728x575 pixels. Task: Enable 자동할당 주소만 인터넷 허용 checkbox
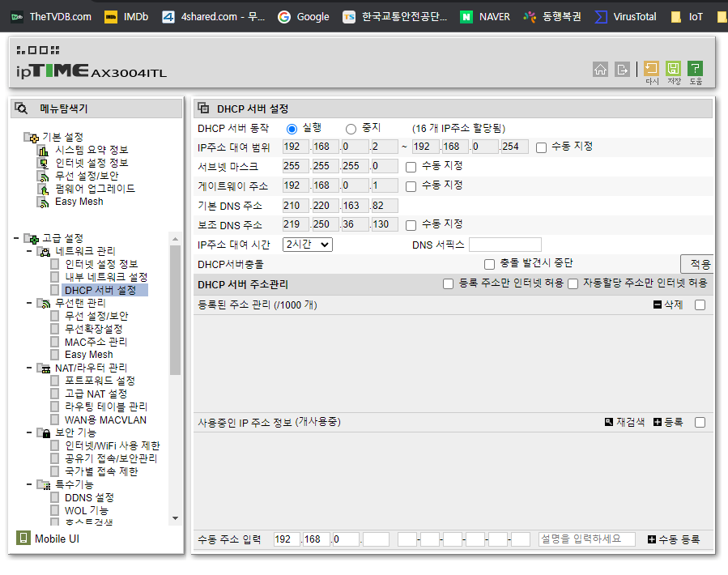pyautogui.click(x=573, y=283)
